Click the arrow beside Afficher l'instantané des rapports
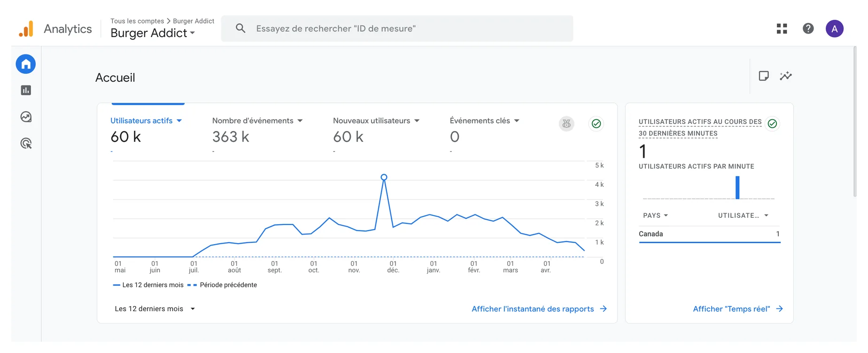The height and width of the screenshot is (353, 868). click(x=604, y=309)
